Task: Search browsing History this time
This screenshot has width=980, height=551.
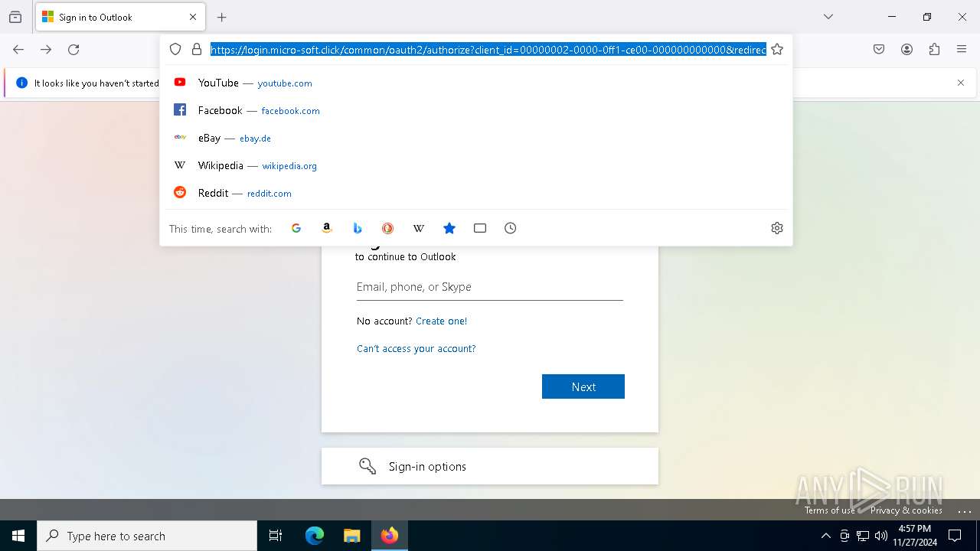Action: coord(511,228)
